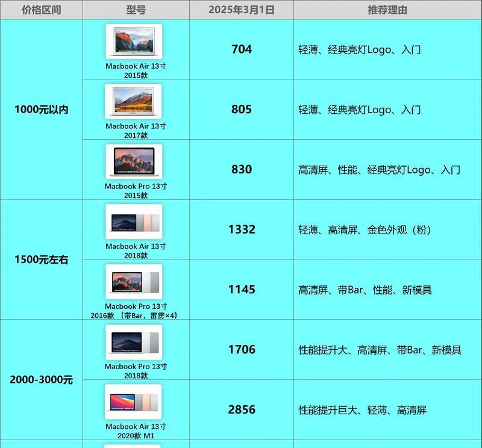Image resolution: width=482 pixels, height=448 pixels.
Task: Click the model label "Macbook Pro 13寸 2015款"
Action: 136,190
